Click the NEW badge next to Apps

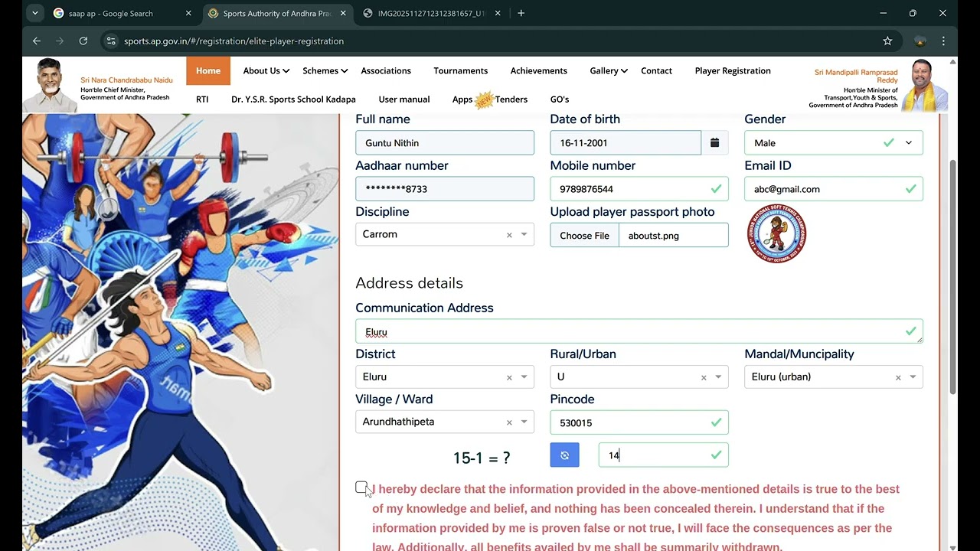484,100
